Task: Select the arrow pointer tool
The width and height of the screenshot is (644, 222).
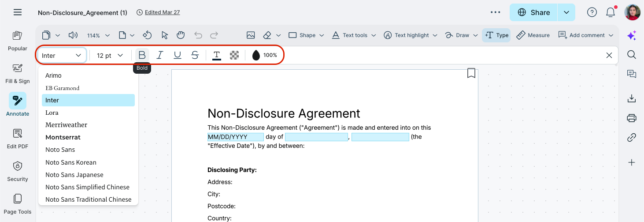Action: point(165,35)
